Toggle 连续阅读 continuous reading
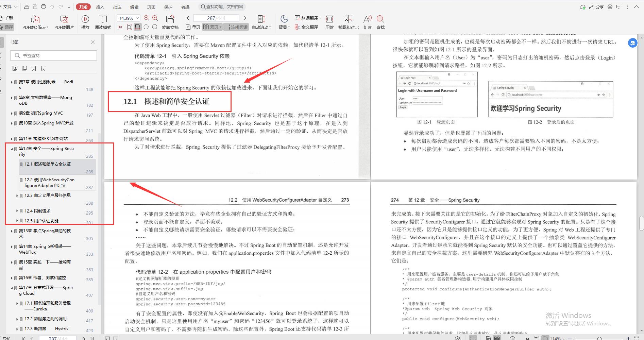 tap(236, 27)
